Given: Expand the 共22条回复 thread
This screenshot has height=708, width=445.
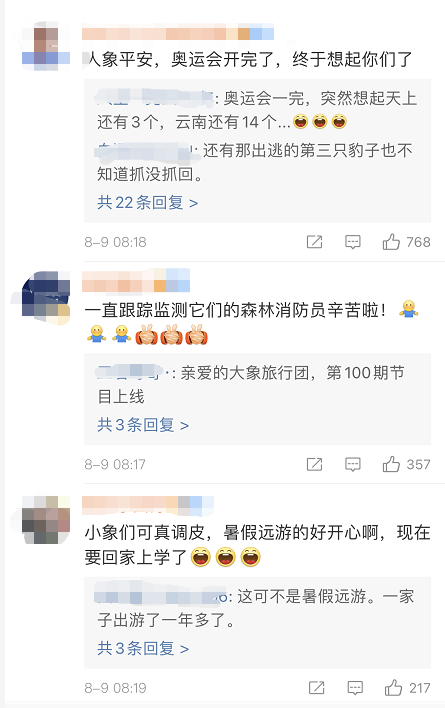Looking at the screenshot, I should (148, 202).
